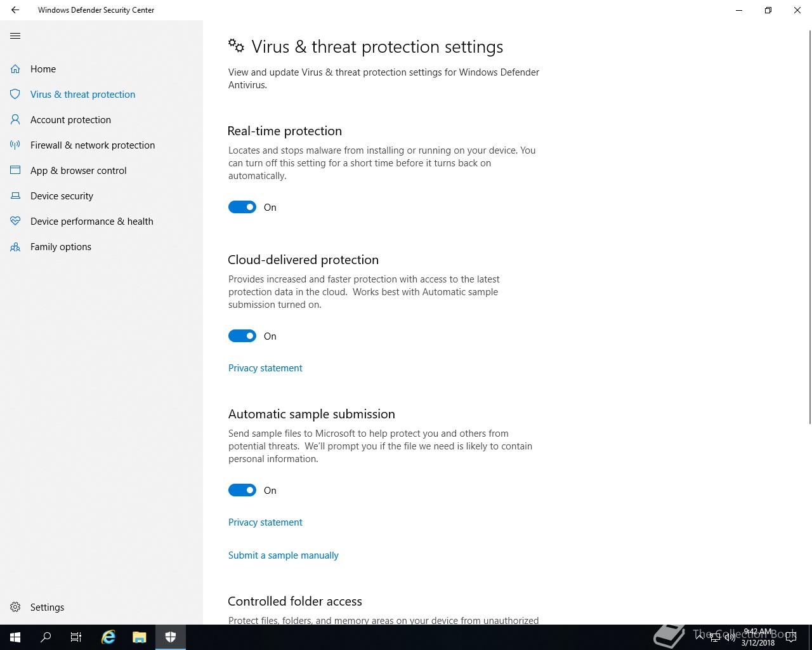
Task: Click Submit a sample manually link
Action: coord(284,555)
